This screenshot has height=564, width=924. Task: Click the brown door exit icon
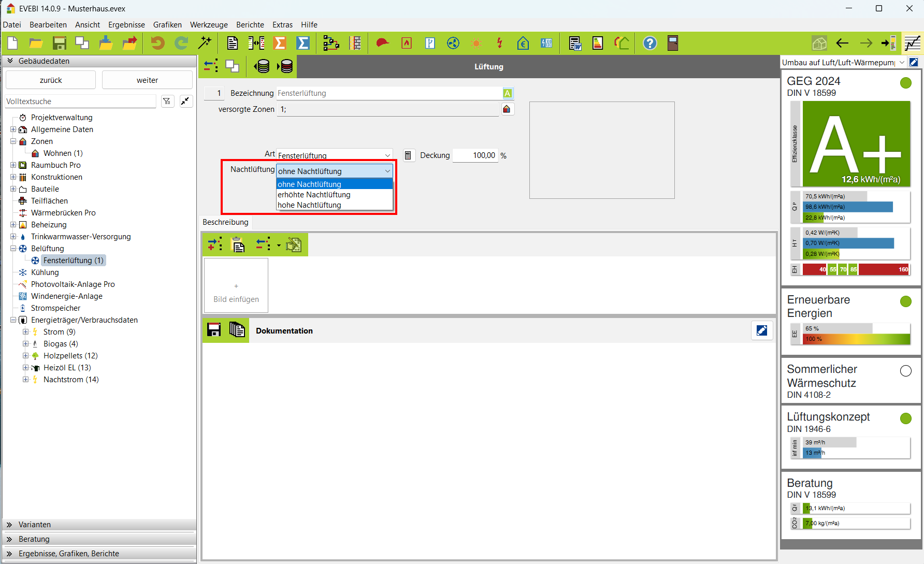(x=673, y=43)
